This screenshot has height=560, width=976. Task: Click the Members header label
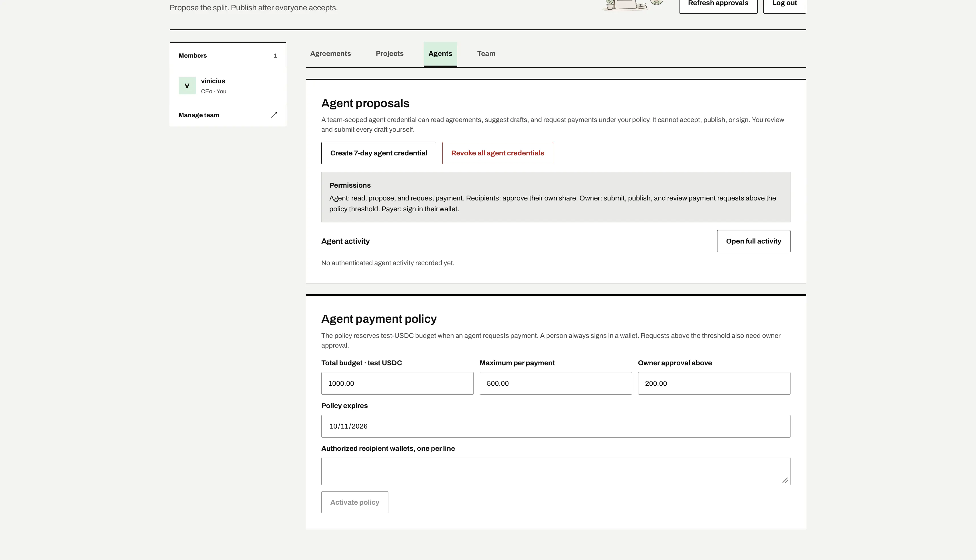point(192,56)
